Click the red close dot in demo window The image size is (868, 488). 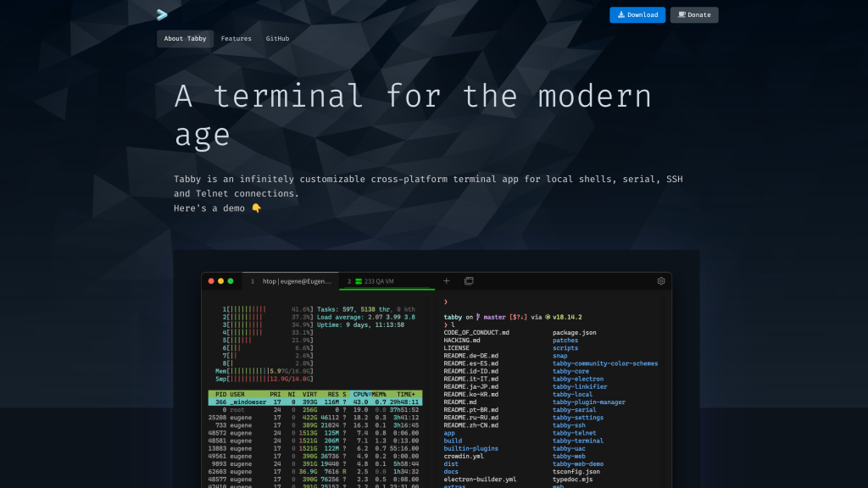(x=211, y=281)
